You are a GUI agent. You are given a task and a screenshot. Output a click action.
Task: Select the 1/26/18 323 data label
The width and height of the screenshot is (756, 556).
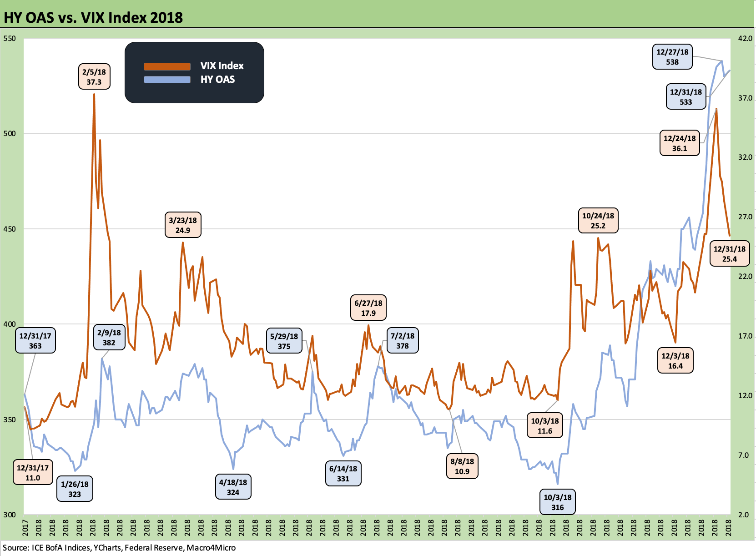pos(75,489)
